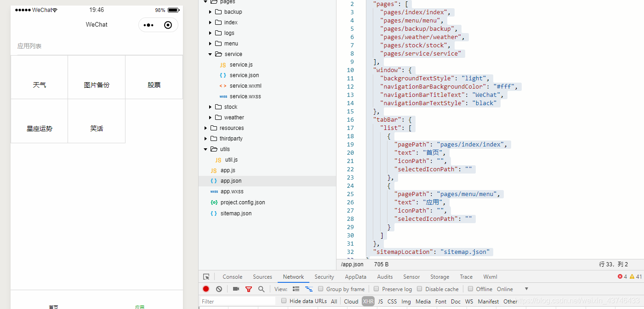The image size is (644, 309).
Task: Click the braces icon beside service.json
Action: coord(223,75)
